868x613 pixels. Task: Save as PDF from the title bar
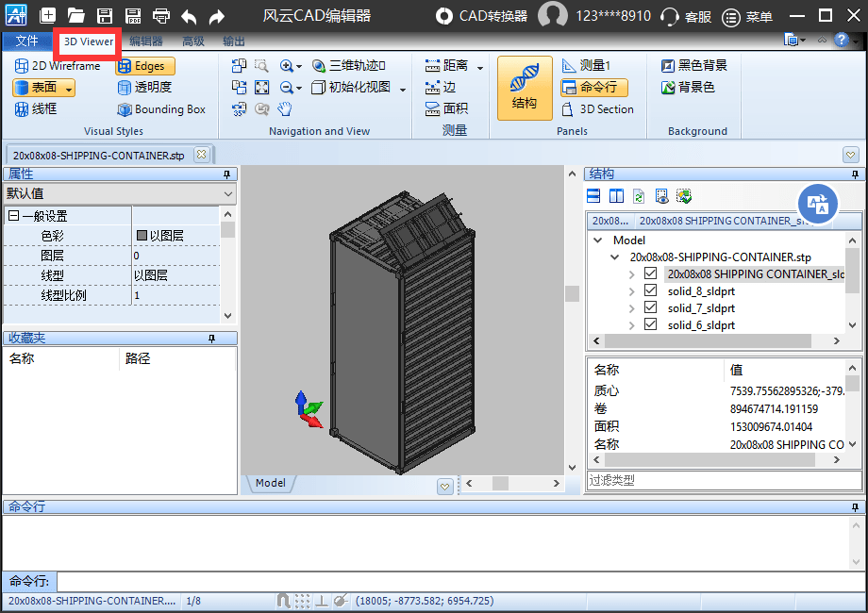133,15
